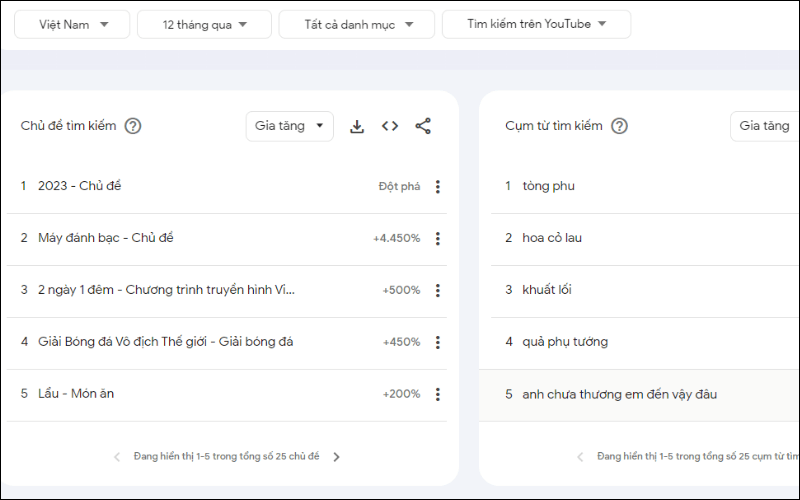Open options menu for 2 ngày 1 đêm row
The image size is (800, 500).
[437, 291]
